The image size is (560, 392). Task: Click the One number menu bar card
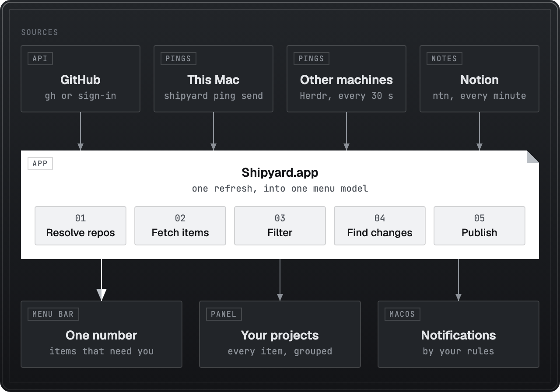101,334
